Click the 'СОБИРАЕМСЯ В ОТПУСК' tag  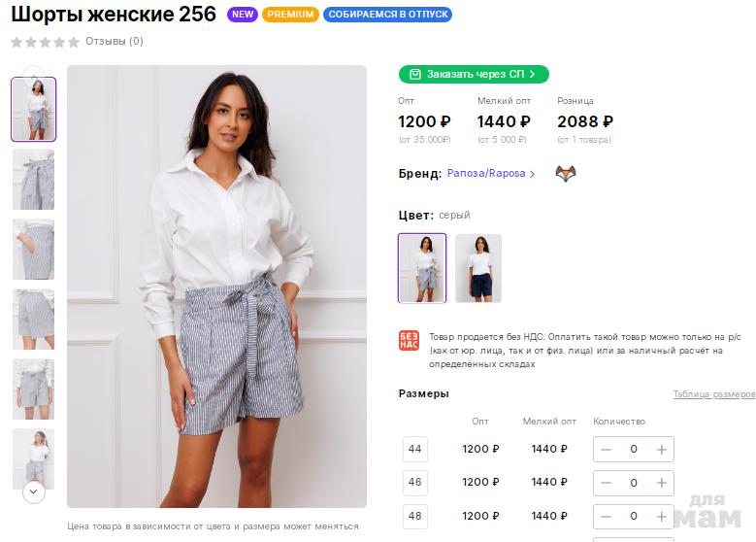click(x=387, y=15)
